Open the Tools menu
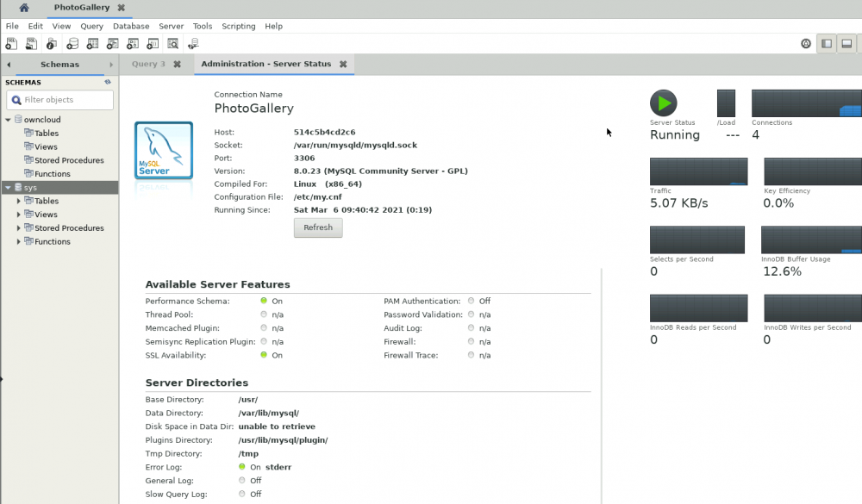Image resolution: width=862 pixels, height=504 pixels. pos(203,26)
